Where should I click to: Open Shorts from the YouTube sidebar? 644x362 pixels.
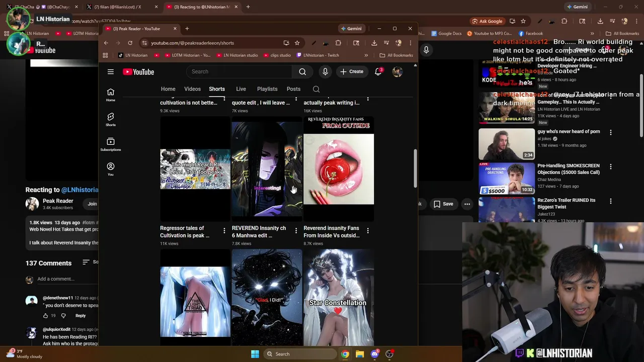[111, 119]
